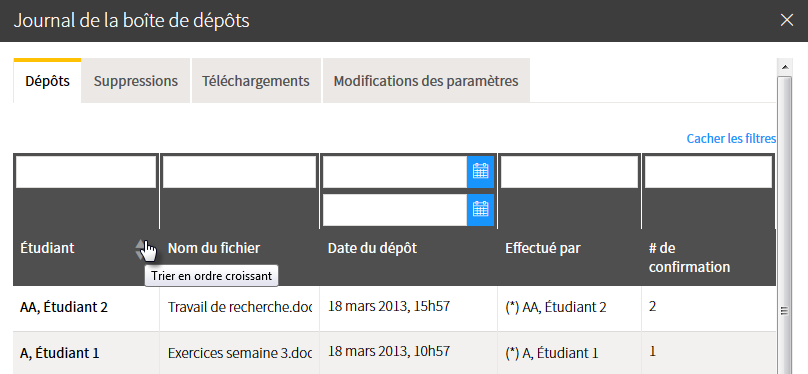Open the start date calendar picker
Image resolution: width=808 pixels, height=374 pixels.
[x=480, y=172]
